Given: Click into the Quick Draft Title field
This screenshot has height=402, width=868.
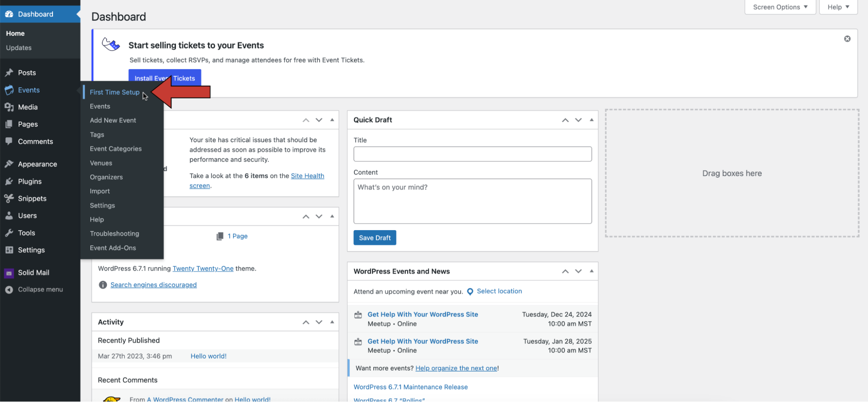Looking at the screenshot, I should pos(472,154).
